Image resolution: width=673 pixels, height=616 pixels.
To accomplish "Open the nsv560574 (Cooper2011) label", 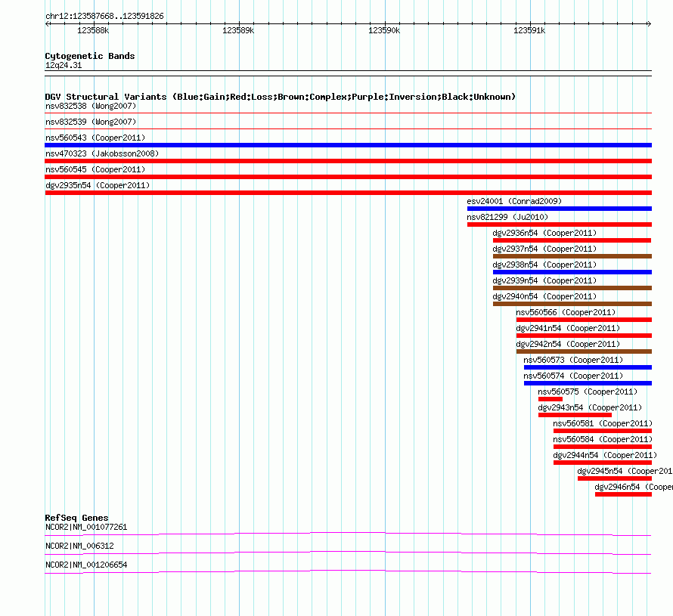I will pos(573,376).
